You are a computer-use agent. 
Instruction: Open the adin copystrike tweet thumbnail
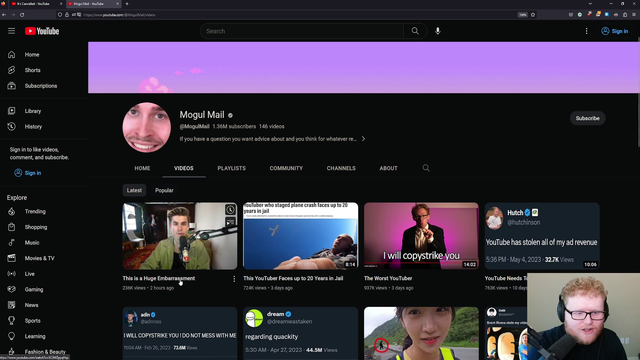[x=180, y=333]
